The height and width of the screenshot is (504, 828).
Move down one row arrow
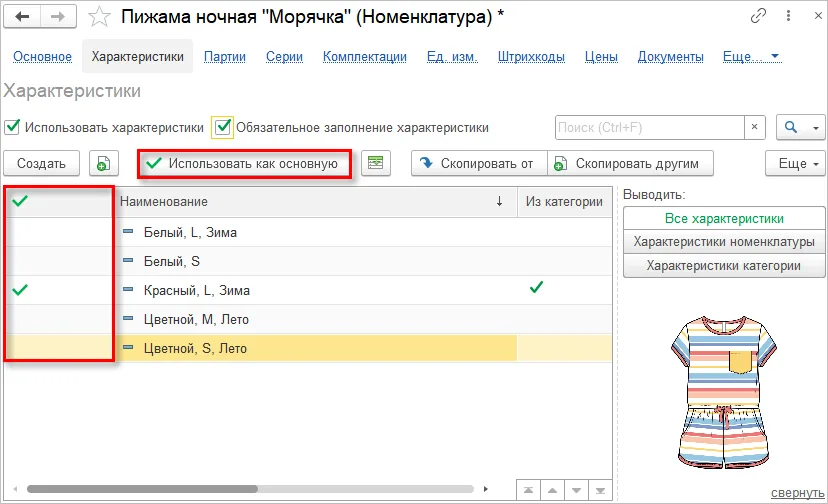point(576,490)
